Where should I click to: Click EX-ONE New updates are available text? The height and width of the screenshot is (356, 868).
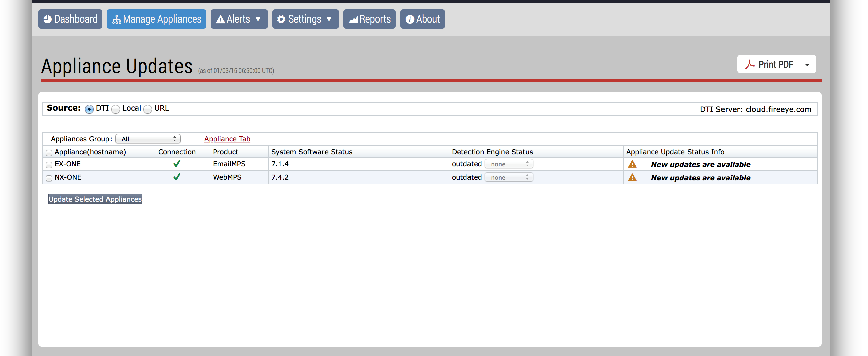pos(701,165)
